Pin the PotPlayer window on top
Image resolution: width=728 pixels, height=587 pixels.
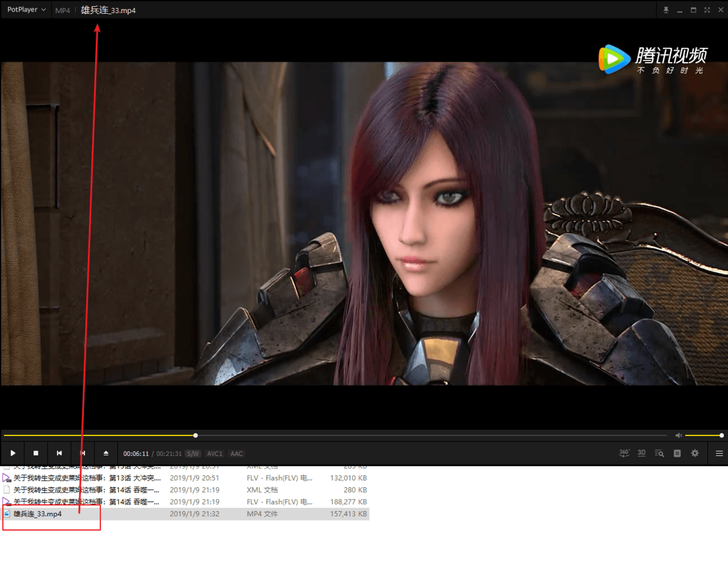click(666, 10)
